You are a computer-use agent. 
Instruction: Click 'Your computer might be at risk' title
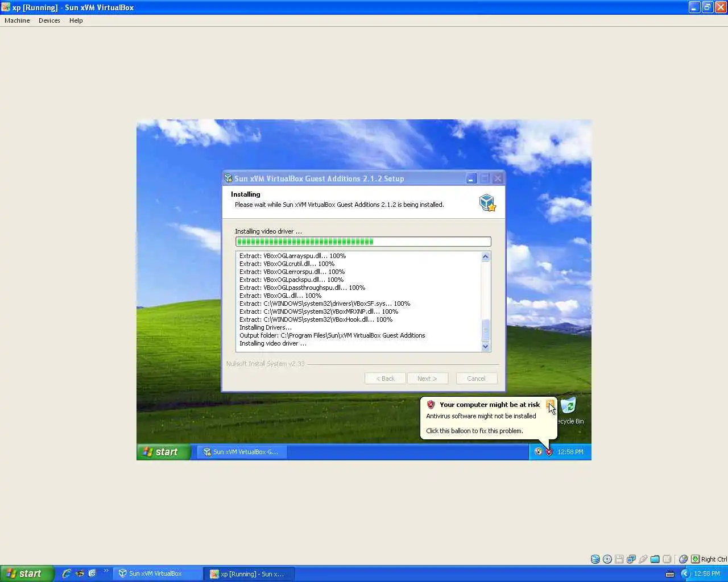tap(490, 405)
